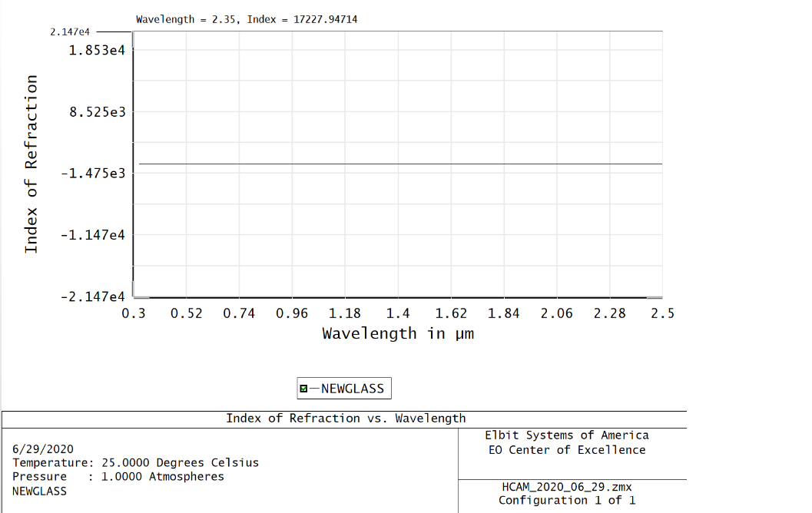The height and width of the screenshot is (513, 812).
Task: Click the 0.52 x-axis tick label
Action: click(x=187, y=313)
